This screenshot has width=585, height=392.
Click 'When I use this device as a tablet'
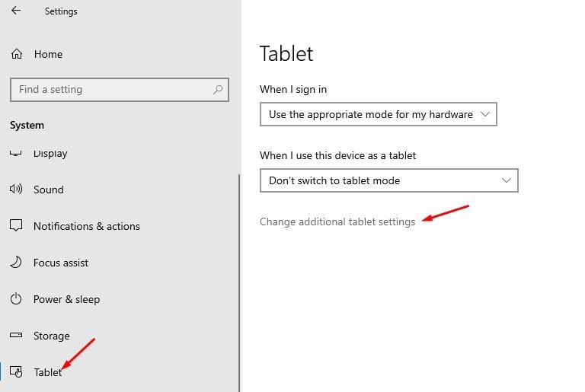[x=337, y=155]
